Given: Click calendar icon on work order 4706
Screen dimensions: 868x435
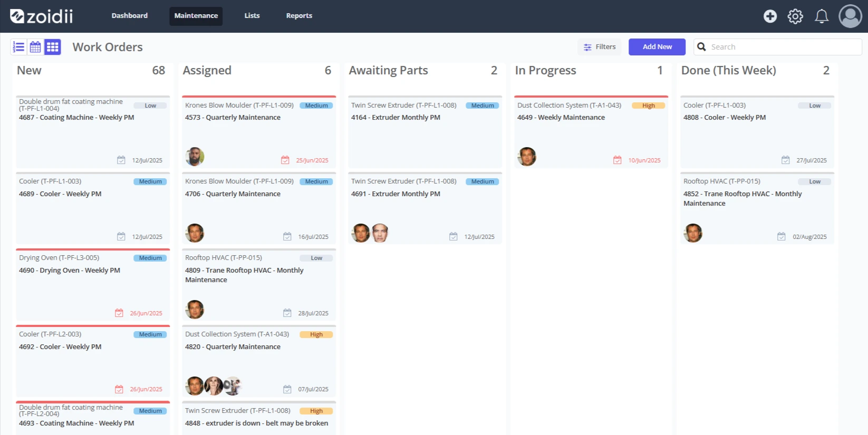Looking at the screenshot, I should (x=287, y=236).
